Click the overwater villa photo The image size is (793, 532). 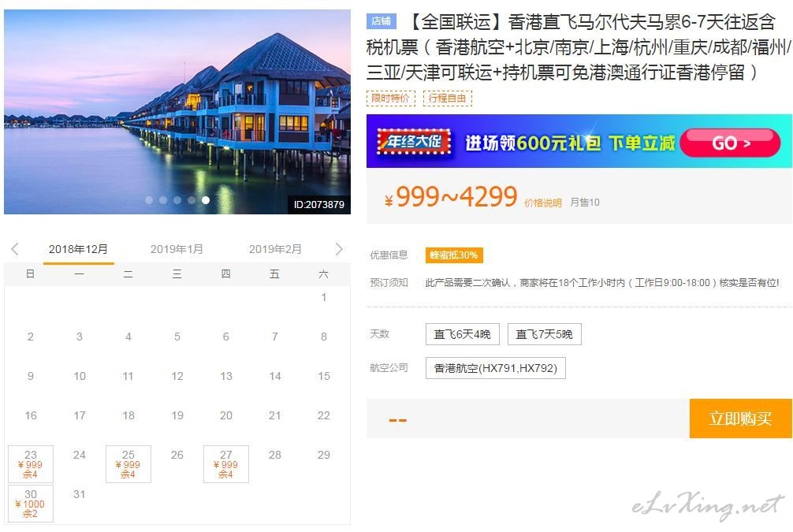pyautogui.click(x=177, y=112)
